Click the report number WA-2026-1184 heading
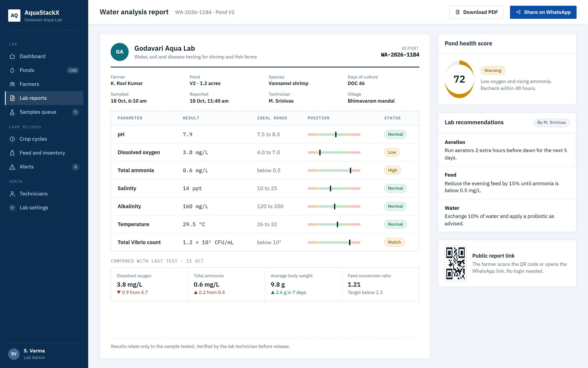The width and height of the screenshot is (588, 368). pyautogui.click(x=400, y=55)
